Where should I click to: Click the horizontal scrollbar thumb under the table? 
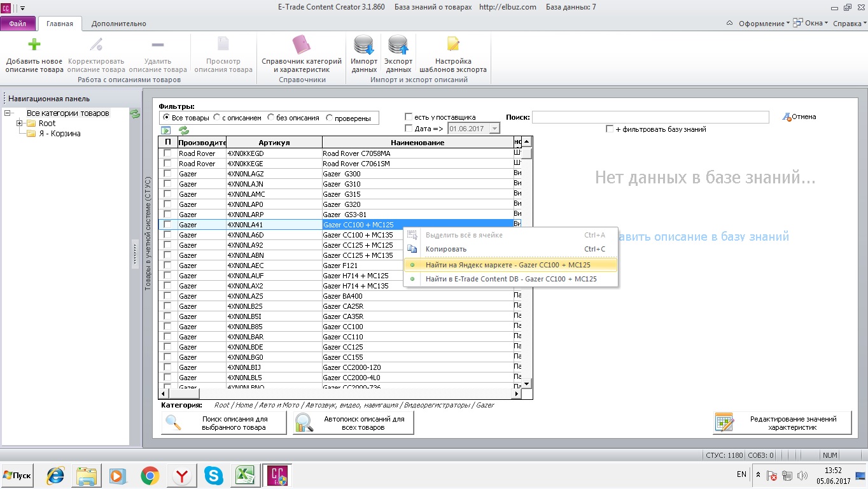point(185,394)
